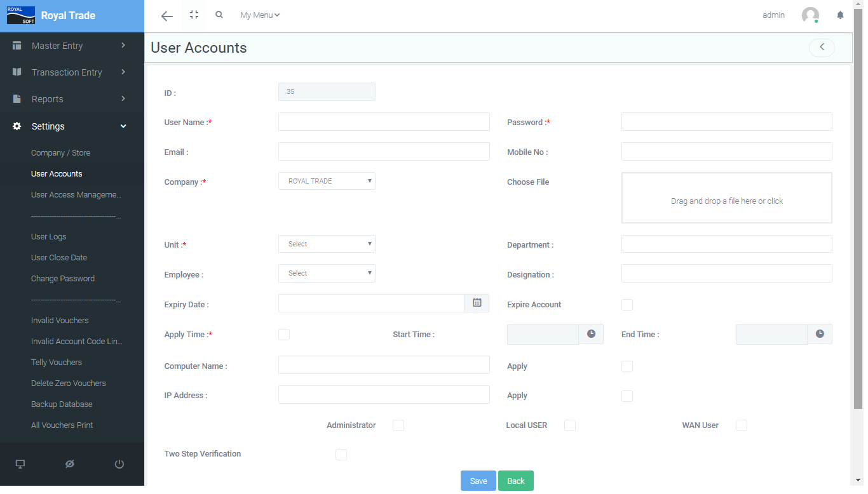The height and width of the screenshot is (494, 868).
Task: Open the My Menu dropdown
Action: [x=260, y=15]
